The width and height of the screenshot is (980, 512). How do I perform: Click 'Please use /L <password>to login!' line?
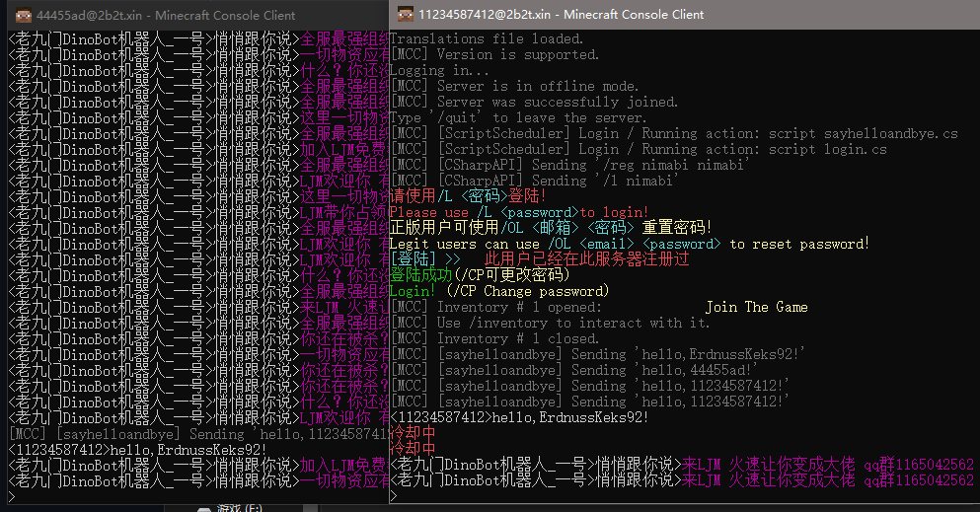[519, 212]
